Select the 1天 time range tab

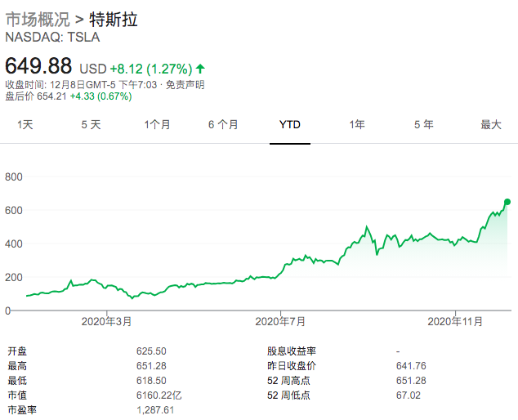point(25,125)
